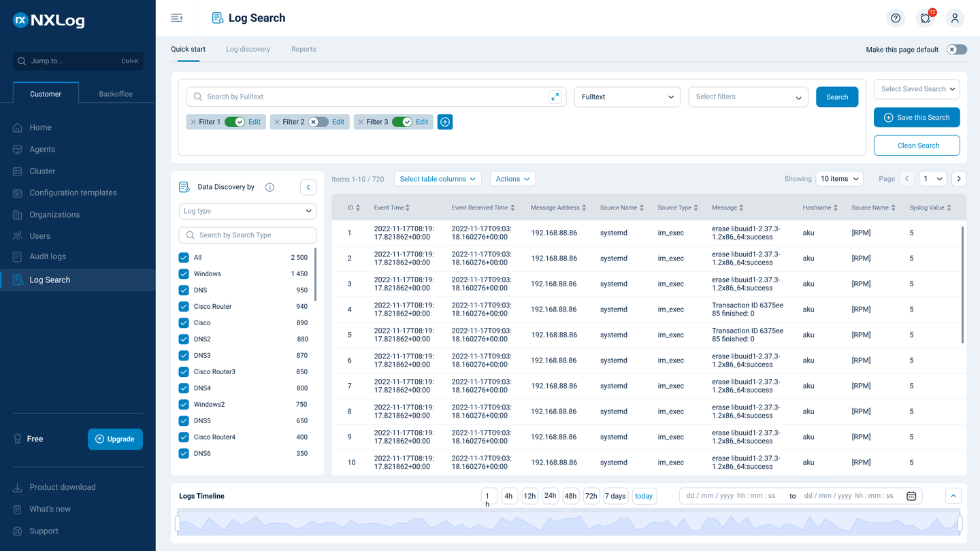Image resolution: width=980 pixels, height=551 pixels.
Task: Expand the fulltext search box icon
Action: [x=555, y=97]
